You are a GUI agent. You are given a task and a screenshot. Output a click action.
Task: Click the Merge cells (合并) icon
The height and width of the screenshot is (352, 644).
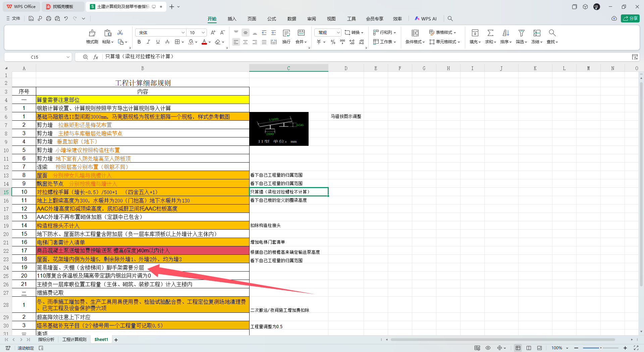click(301, 33)
